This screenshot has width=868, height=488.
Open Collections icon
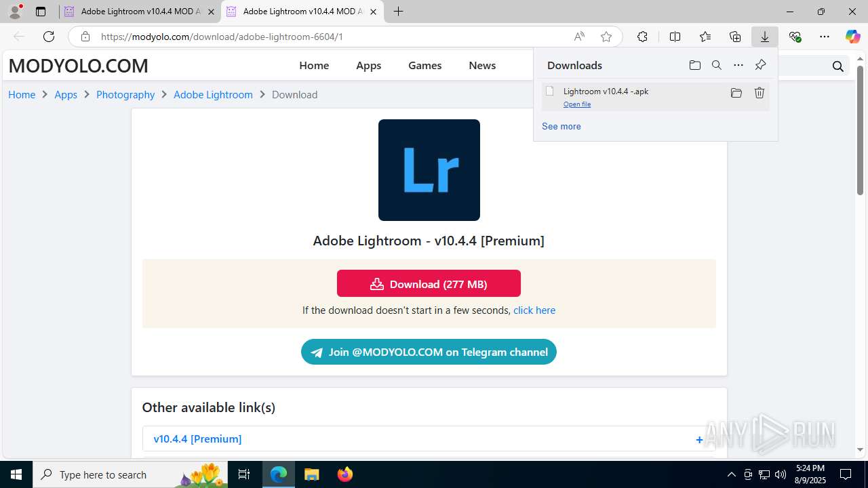click(735, 37)
